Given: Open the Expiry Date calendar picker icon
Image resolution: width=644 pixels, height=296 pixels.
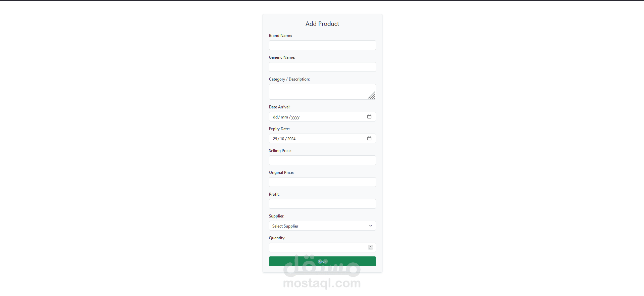Looking at the screenshot, I should 369,139.
